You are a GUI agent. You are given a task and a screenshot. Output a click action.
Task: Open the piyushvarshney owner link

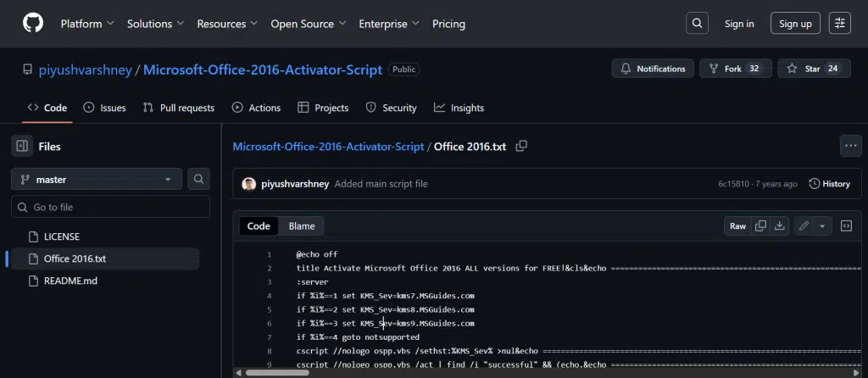(x=86, y=69)
